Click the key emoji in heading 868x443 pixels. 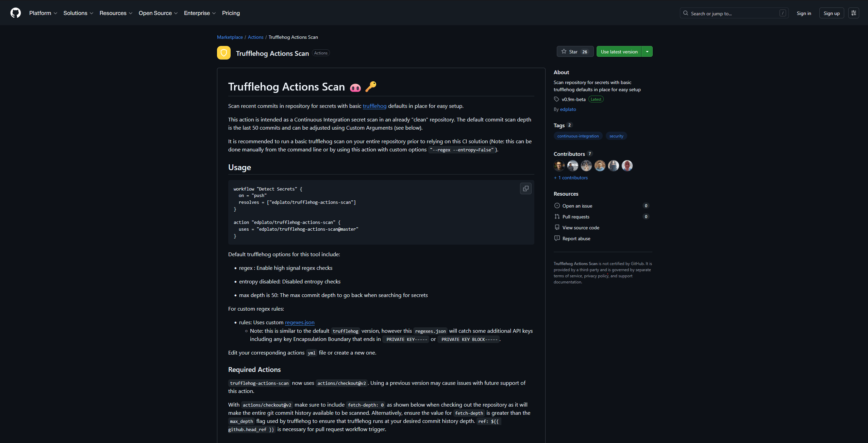pyautogui.click(x=371, y=87)
